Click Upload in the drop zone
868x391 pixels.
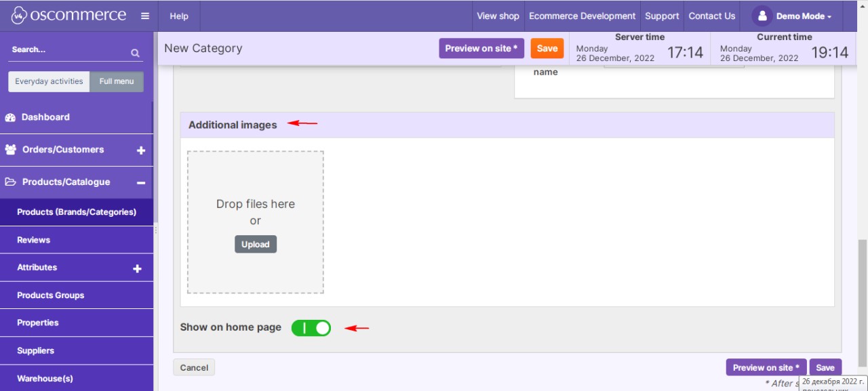coord(256,245)
